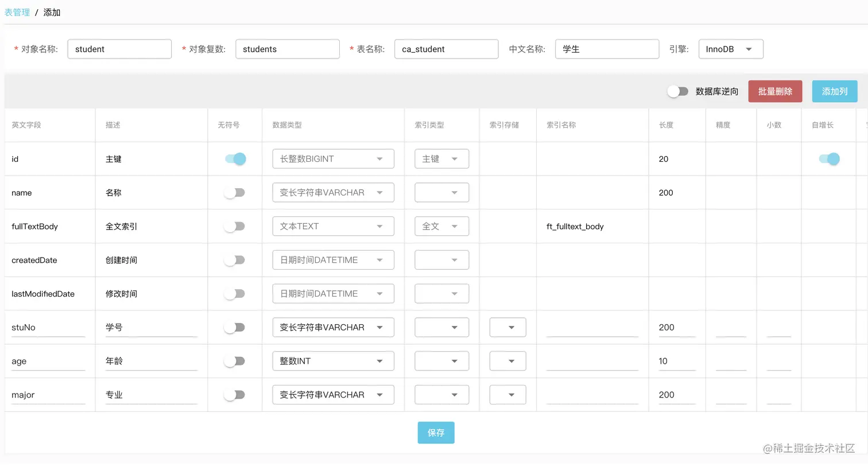Click the 添加列 add column button
The image size is (868, 467).
[x=835, y=91]
